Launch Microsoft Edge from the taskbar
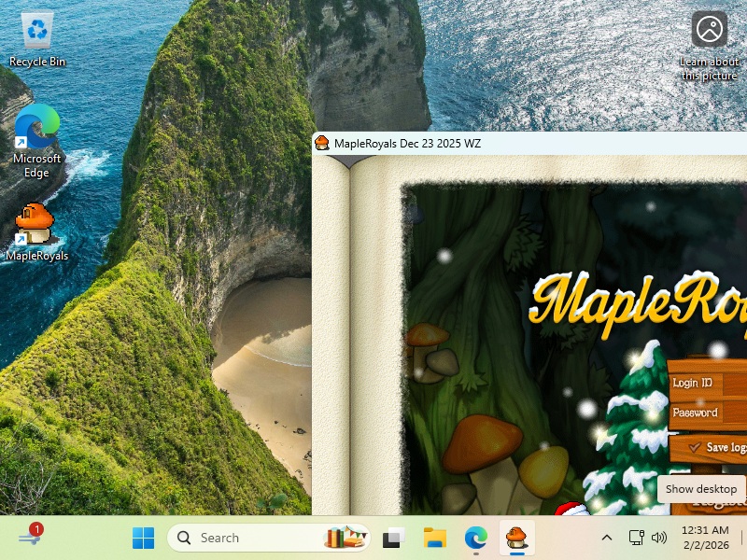The width and height of the screenshot is (747, 560). click(476, 538)
